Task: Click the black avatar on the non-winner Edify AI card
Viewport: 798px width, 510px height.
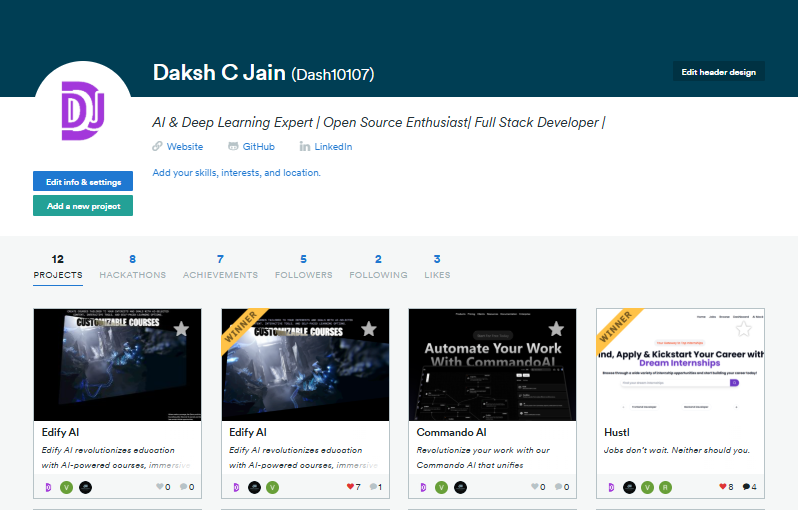Action: [86, 488]
